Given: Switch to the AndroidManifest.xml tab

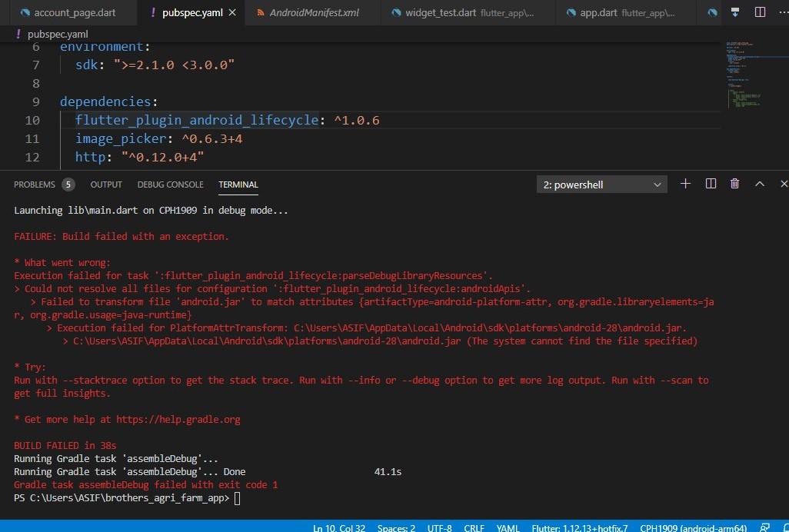Looking at the screenshot, I should point(311,12).
